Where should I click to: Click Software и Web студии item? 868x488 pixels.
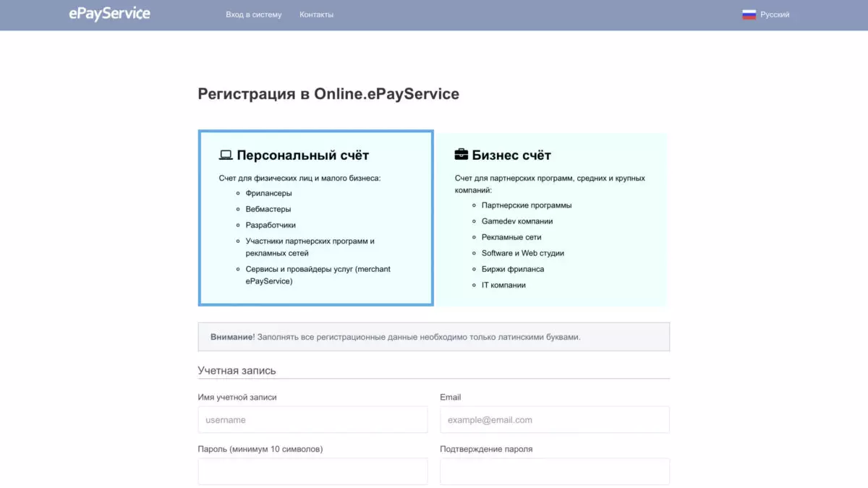(523, 253)
